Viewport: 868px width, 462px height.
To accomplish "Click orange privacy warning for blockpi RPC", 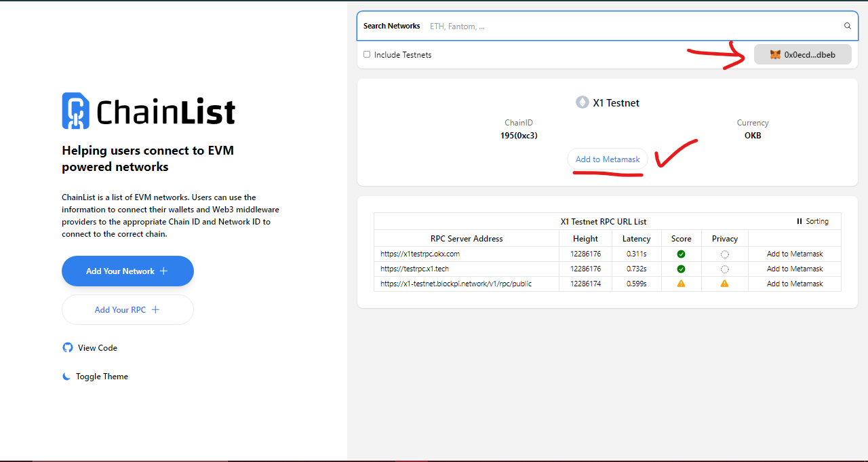I will [x=724, y=284].
